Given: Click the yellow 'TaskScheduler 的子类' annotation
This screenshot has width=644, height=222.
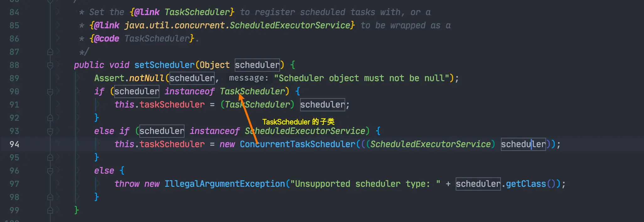Looking at the screenshot, I should coord(298,122).
